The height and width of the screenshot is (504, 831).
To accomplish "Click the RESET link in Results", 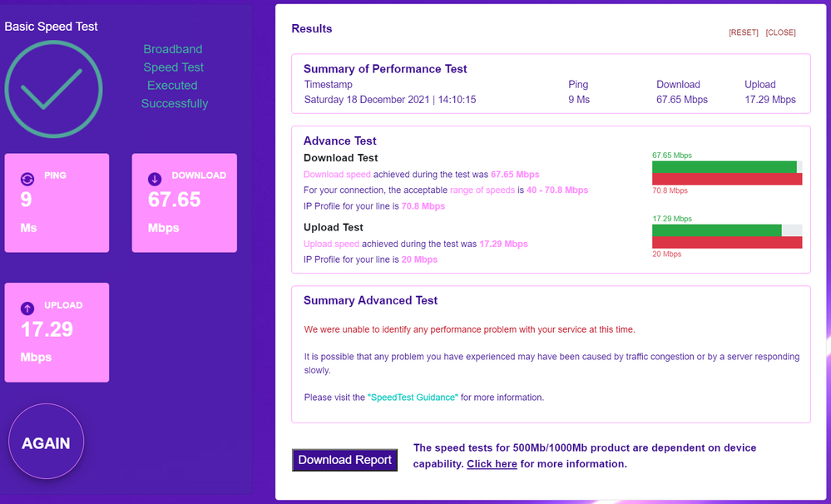I will pos(743,32).
